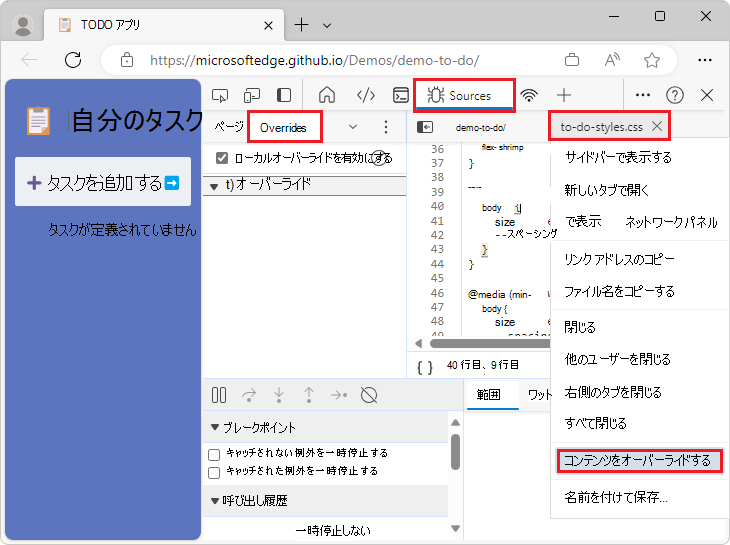The image size is (730, 545).
Task: Add more tools with plus icon
Action: pyautogui.click(x=564, y=95)
